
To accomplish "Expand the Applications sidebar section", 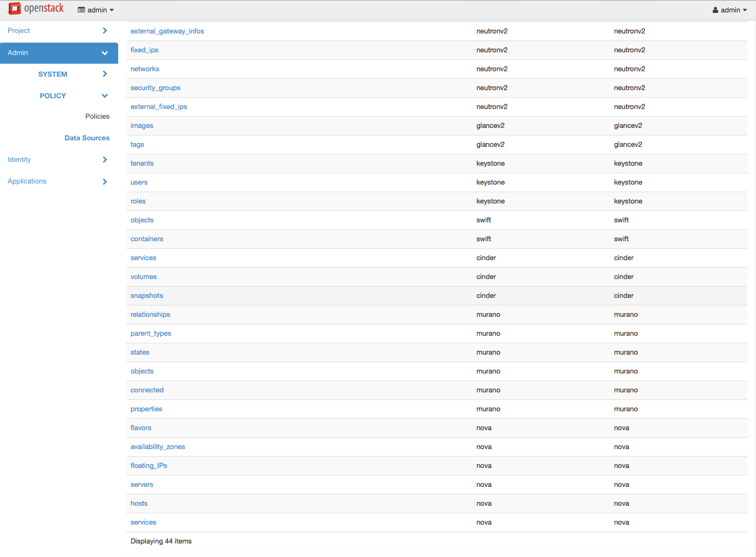I will point(59,181).
